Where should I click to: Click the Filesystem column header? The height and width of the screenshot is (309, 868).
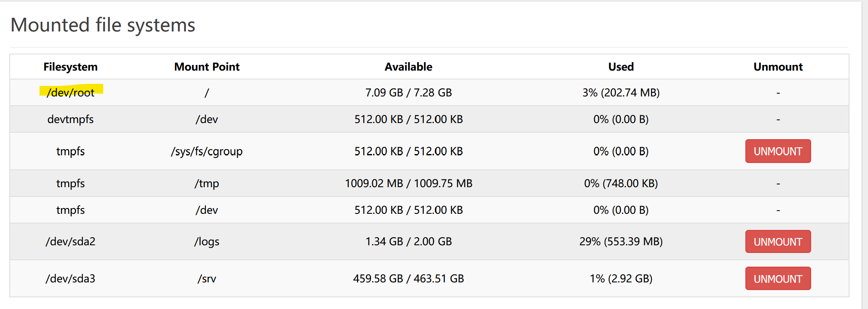(71, 67)
